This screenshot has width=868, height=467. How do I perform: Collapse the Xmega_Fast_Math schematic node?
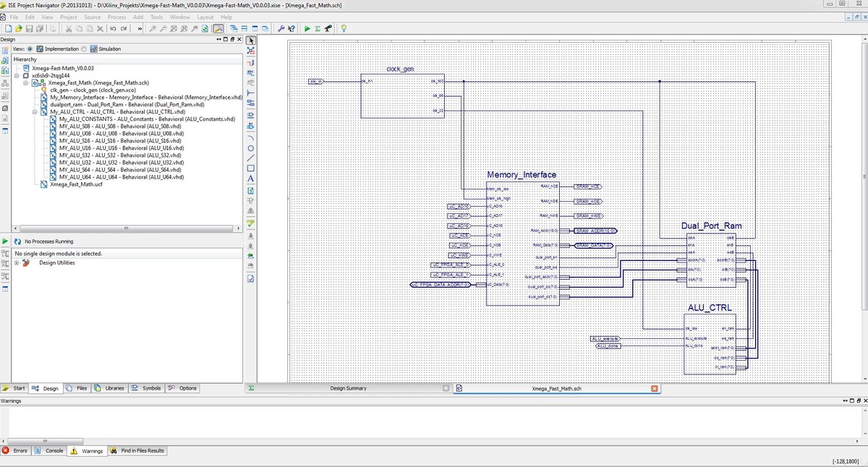pyautogui.click(x=25, y=82)
